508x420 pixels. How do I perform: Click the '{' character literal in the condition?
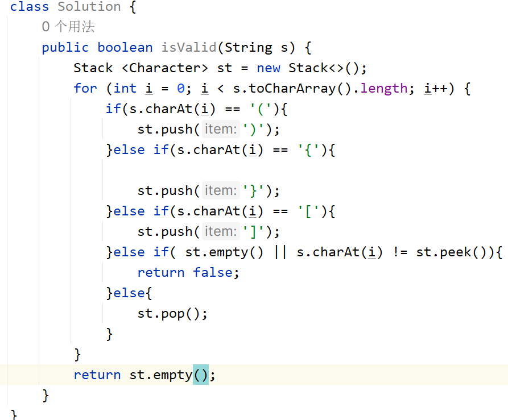[308, 150]
